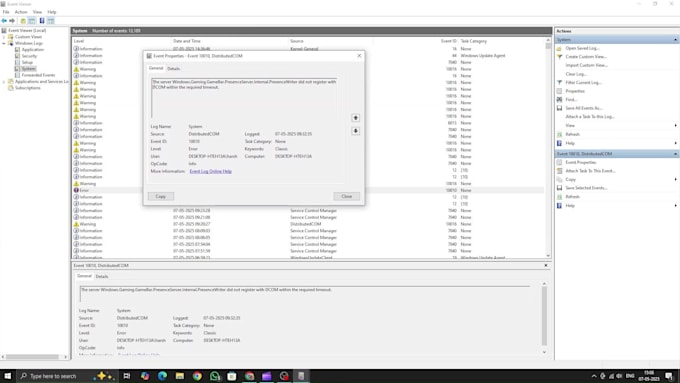Select the Security log in tree
Image resolution: width=680 pixels, height=383 pixels.
(x=29, y=56)
